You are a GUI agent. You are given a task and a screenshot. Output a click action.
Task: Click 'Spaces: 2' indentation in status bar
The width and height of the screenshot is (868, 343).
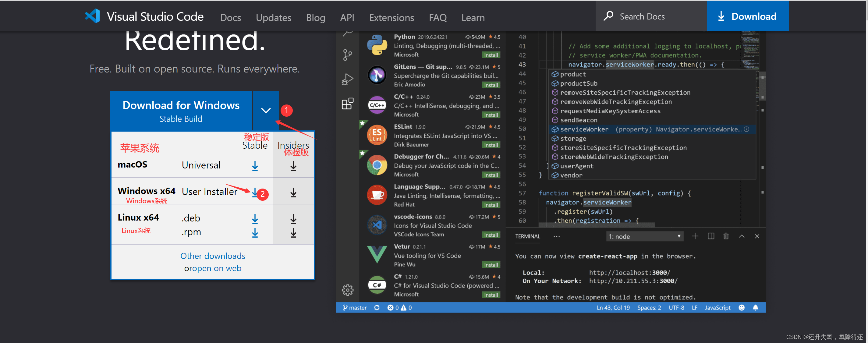click(x=649, y=308)
